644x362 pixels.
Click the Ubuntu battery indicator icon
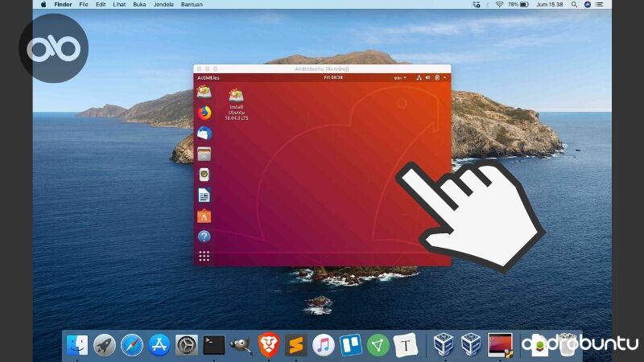[437, 77]
